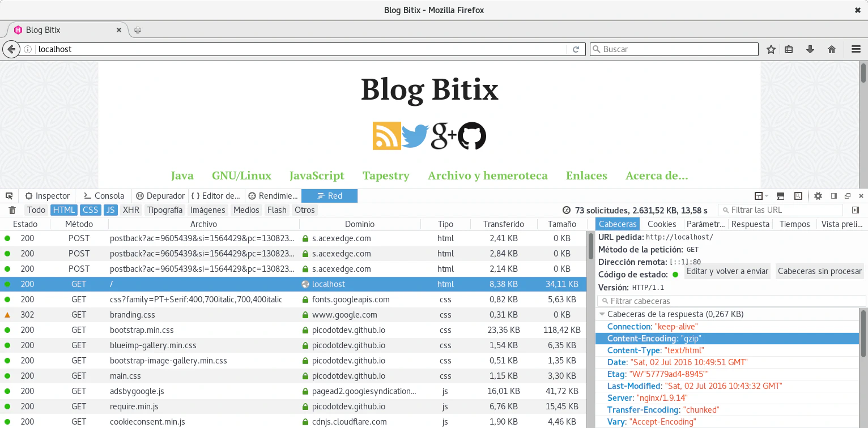Open the GitHub icon link under the blog title
868x428 pixels.
click(472, 136)
